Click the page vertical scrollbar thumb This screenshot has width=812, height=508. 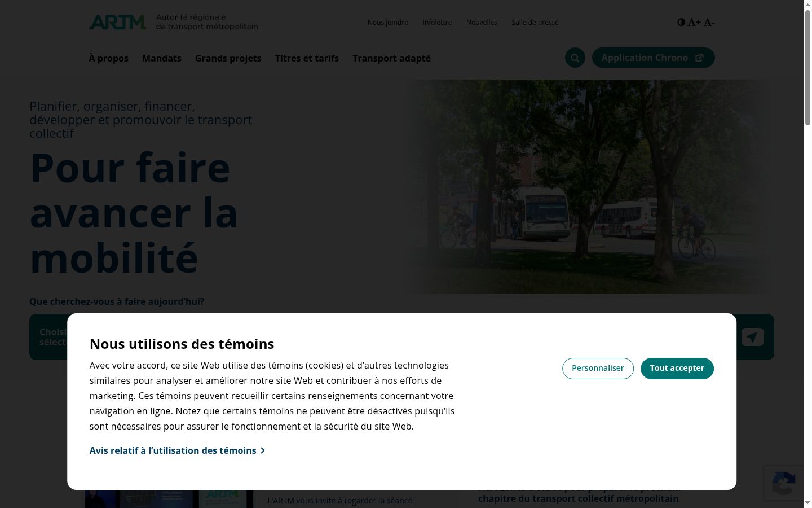pos(807,68)
